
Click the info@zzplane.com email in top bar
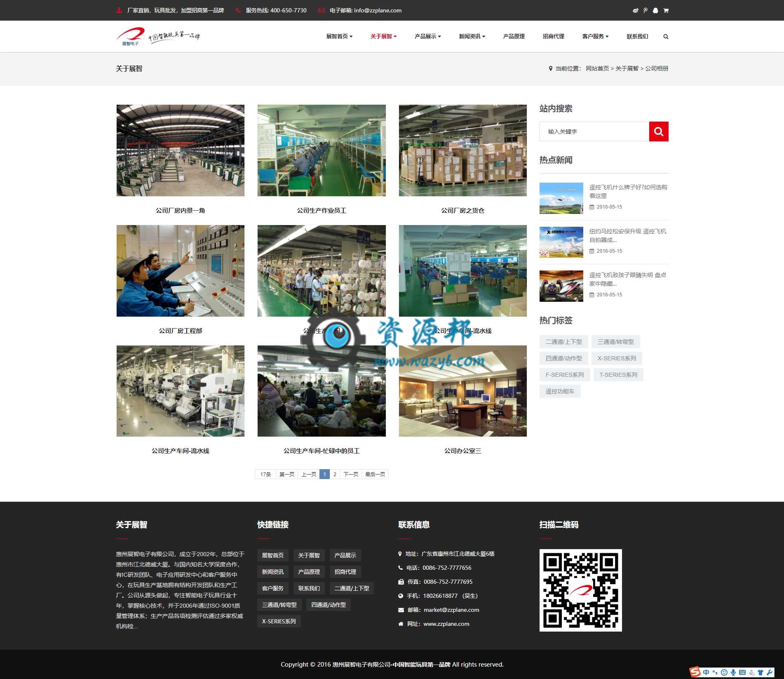(x=378, y=10)
